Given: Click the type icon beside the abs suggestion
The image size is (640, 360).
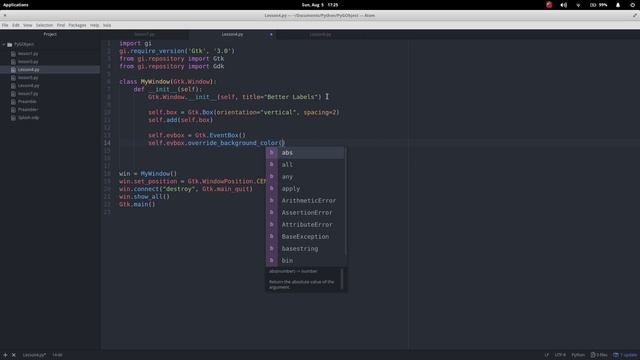Looking at the screenshot, I should click(x=271, y=153).
